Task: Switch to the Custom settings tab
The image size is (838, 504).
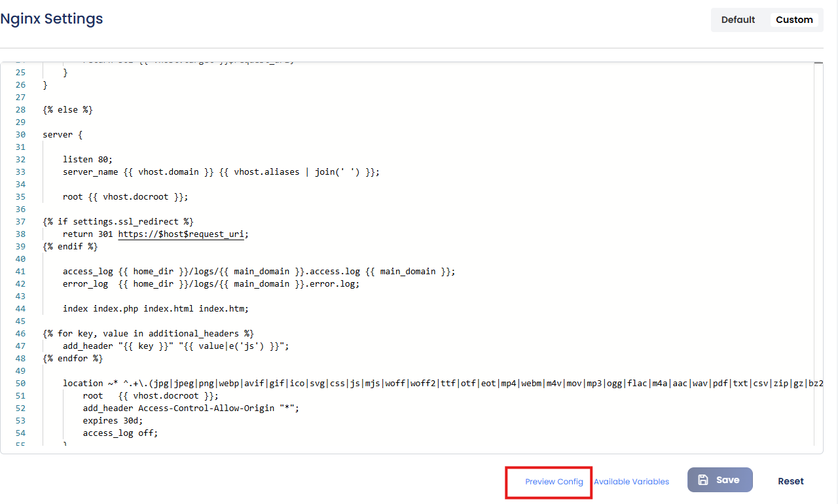Action: tap(794, 20)
